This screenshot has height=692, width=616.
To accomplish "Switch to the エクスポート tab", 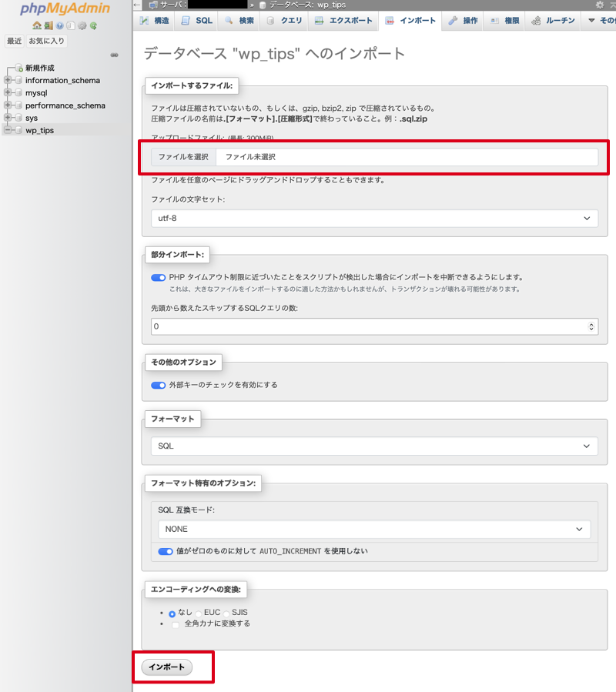I will coord(343,21).
